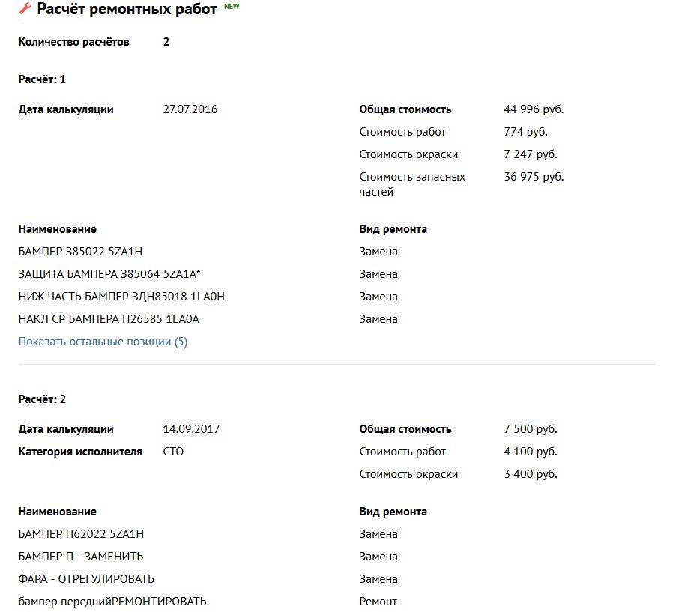Click item 'ФАРА - ОТРЕГУЛИРОВАТЬ'

(x=86, y=579)
